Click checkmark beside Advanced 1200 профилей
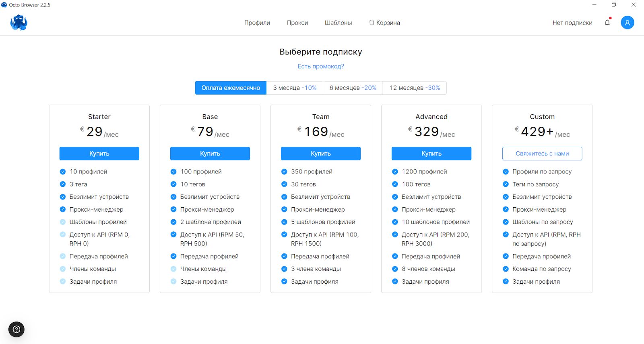 pyautogui.click(x=395, y=172)
